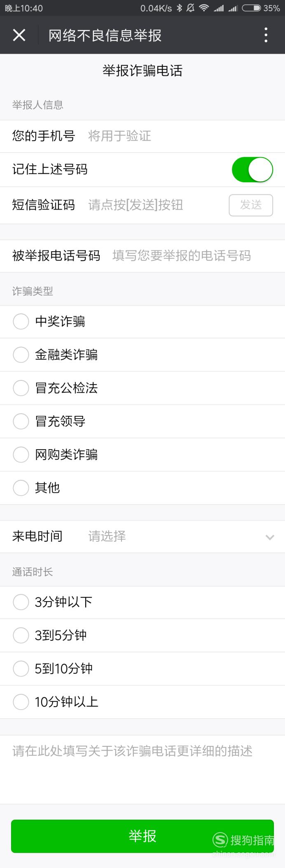Viewport: 285px width, 868px height.
Task: Tap the WiFi icon in status bar
Action: 204,8
